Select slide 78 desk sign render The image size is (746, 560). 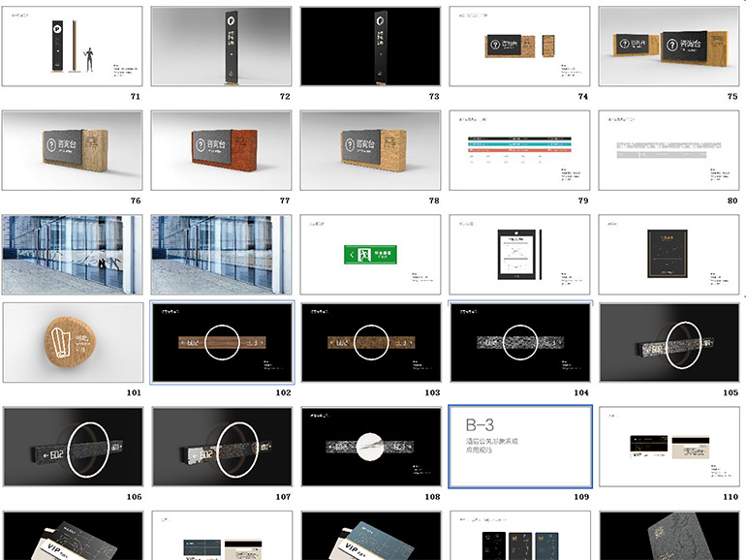pyautogui.click(x=371, y=150)
